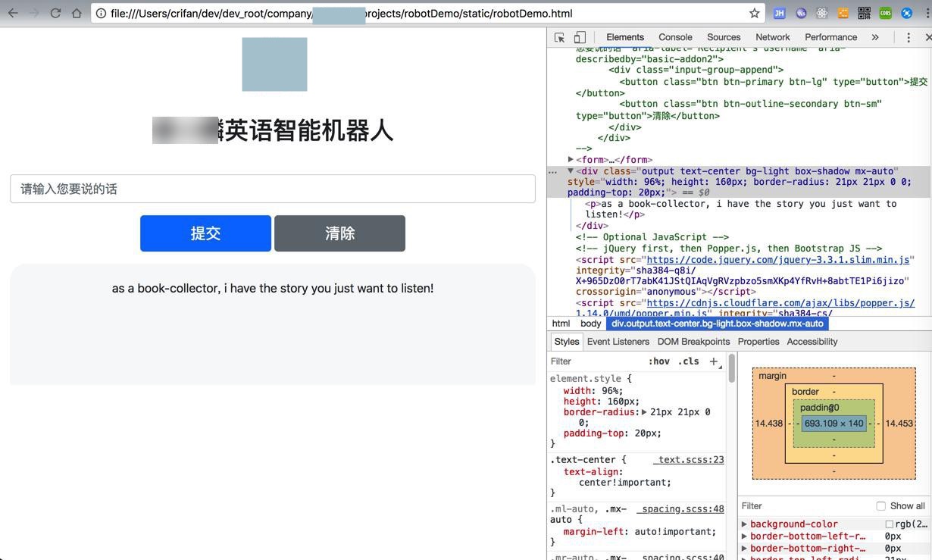Open the orange extension icon

tap(843, 14)
